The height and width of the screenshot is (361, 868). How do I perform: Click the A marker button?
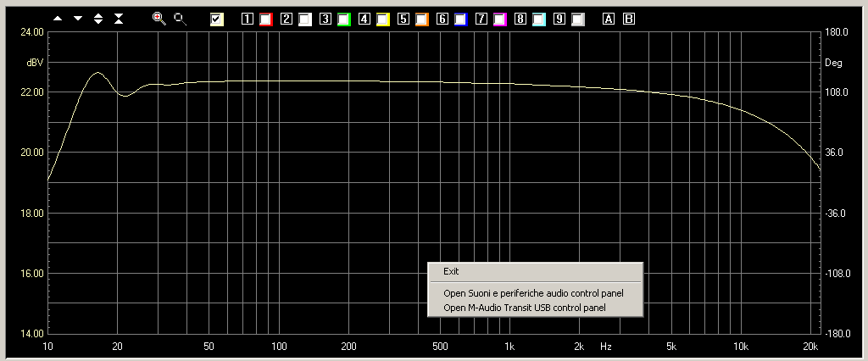tap(608, 19)
